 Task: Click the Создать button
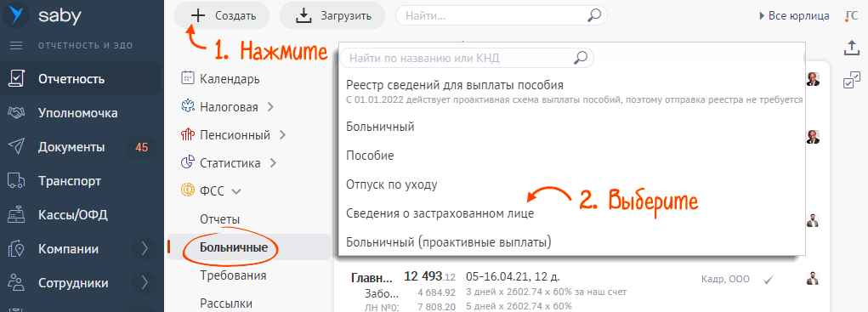click(222, 15)
